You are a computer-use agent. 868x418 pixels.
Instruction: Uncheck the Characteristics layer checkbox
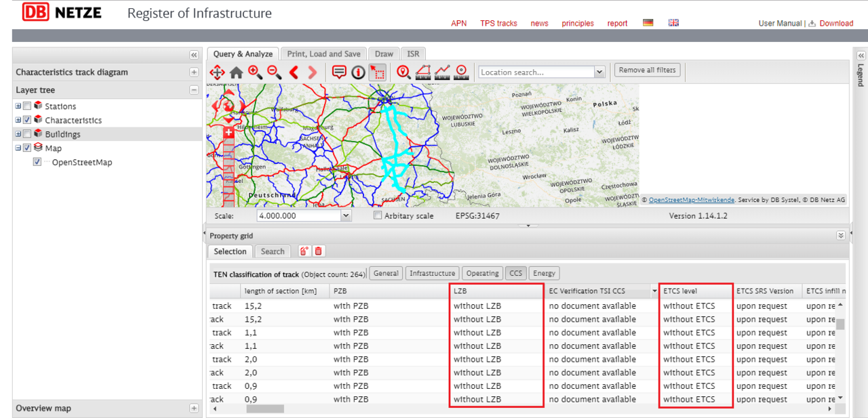point(27,121)
